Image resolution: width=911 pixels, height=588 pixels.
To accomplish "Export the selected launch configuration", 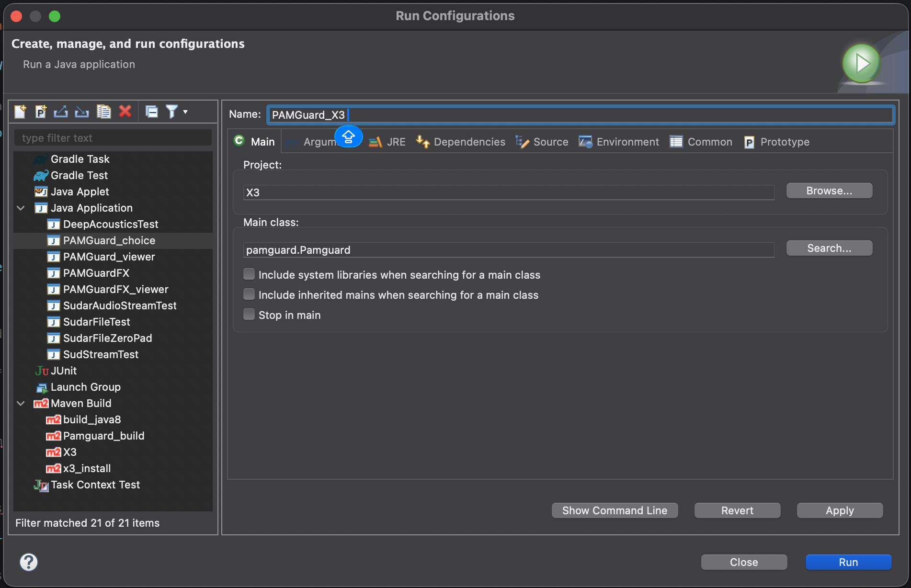I will 61,112.
